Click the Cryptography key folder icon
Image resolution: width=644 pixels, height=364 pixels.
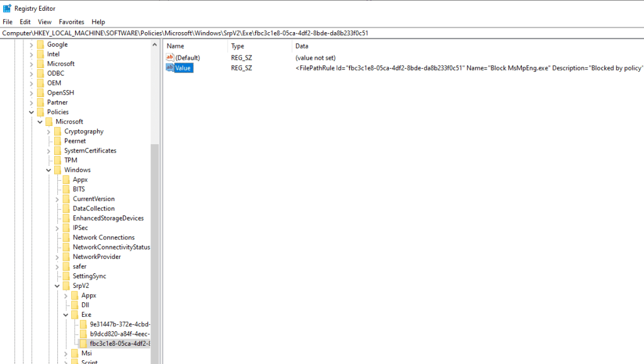coord(57,132)
